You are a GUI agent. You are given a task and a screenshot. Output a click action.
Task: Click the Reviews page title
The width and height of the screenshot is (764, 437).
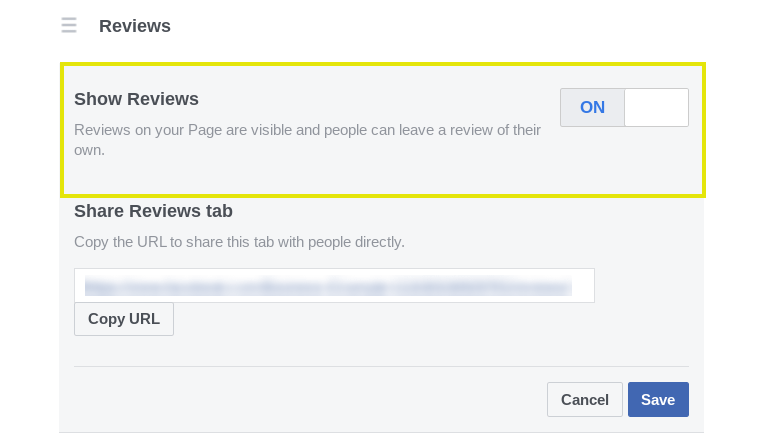[x=135, y=26]
